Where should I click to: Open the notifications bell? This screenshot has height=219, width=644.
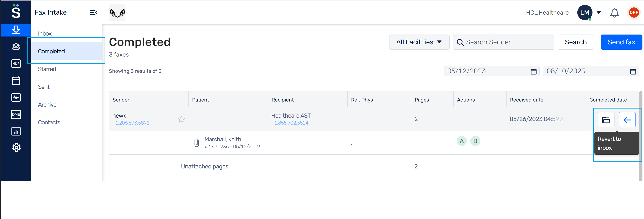(614, 13)
